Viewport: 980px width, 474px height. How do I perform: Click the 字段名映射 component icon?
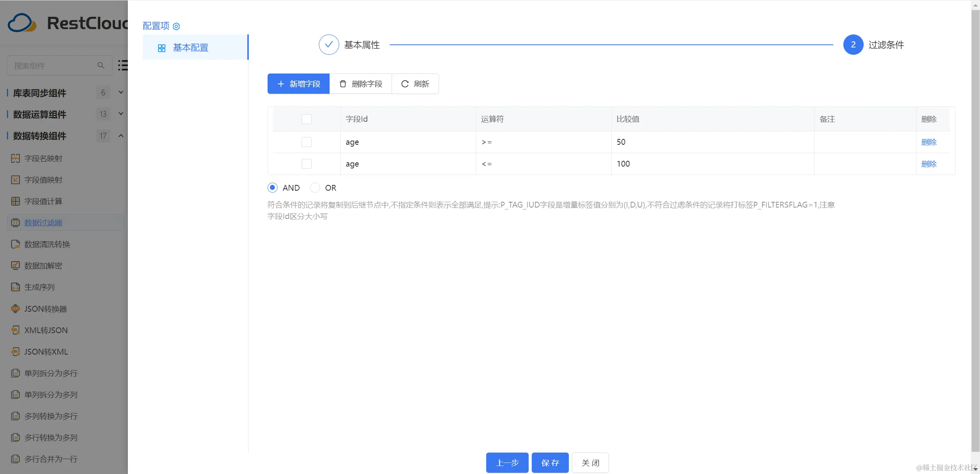tap(15, 158)
